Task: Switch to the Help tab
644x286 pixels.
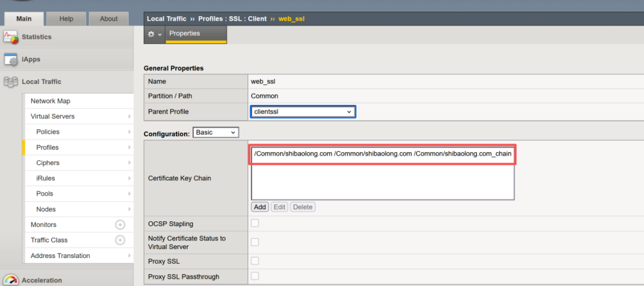Action: 66,19
